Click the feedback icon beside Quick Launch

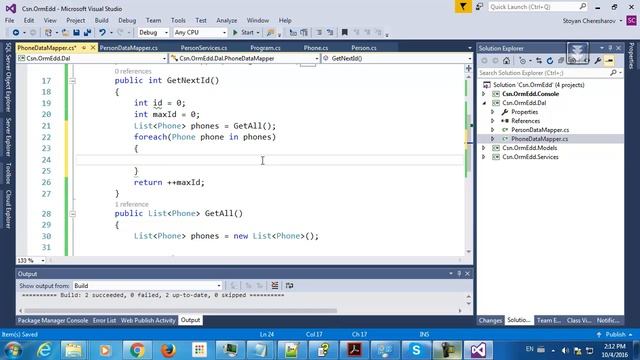[480, 7]
